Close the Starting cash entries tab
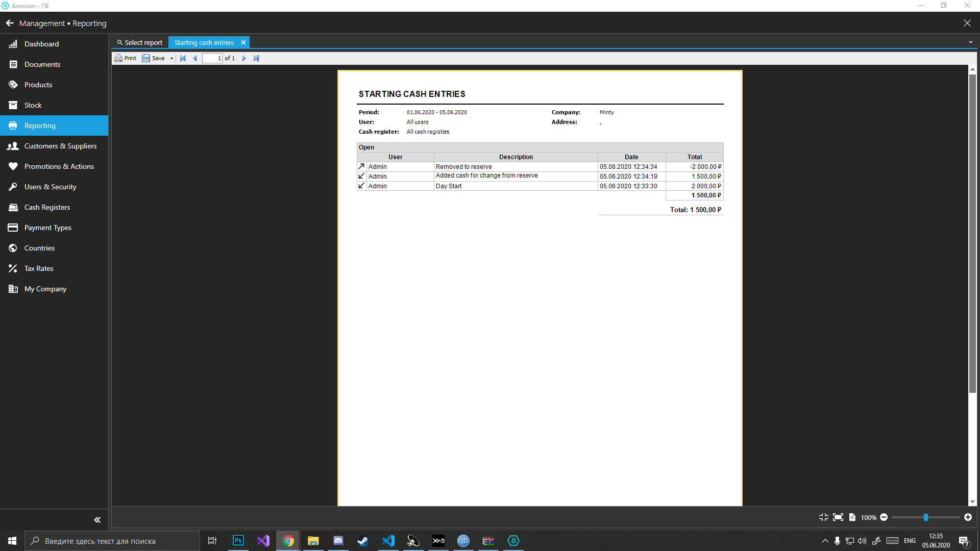This screenshot has height=551, width=980. pos(243,43)
